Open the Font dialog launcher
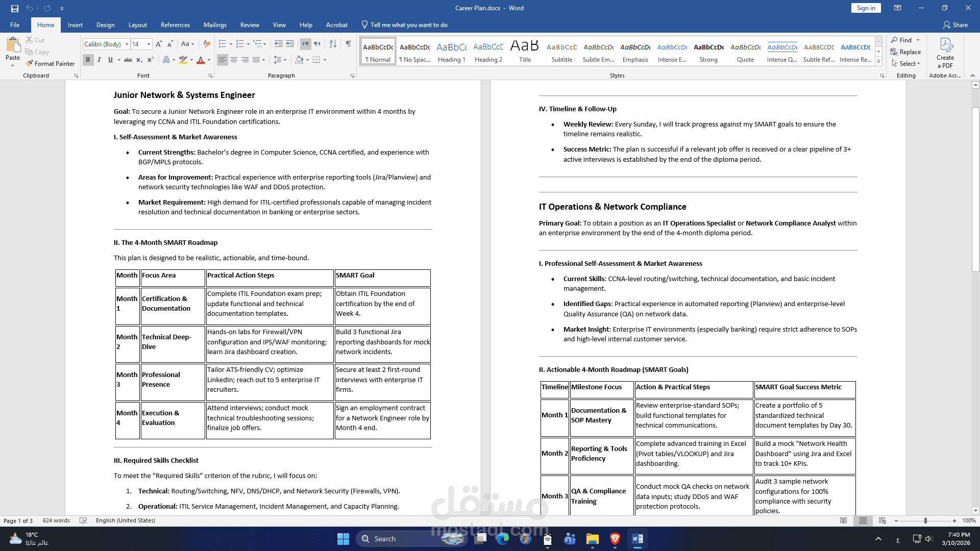980x551 pixels. [x=210, y=76]
